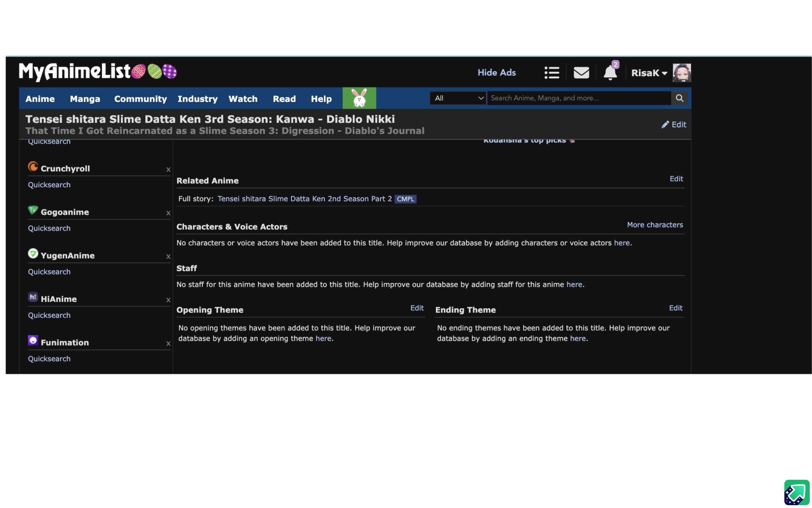Click the green screenshot tool icon
The width and height of the screenshot is (812, 508).
pos(796,492)
